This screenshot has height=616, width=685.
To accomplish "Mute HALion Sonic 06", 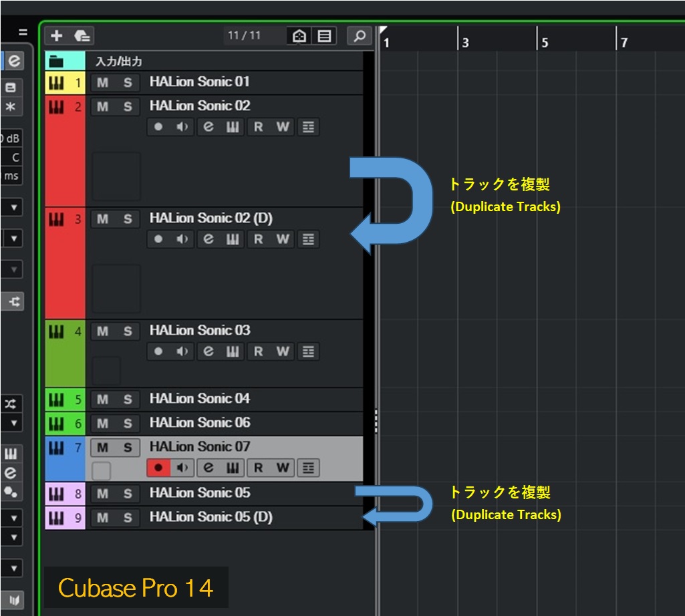I will [x=103, y=424].
